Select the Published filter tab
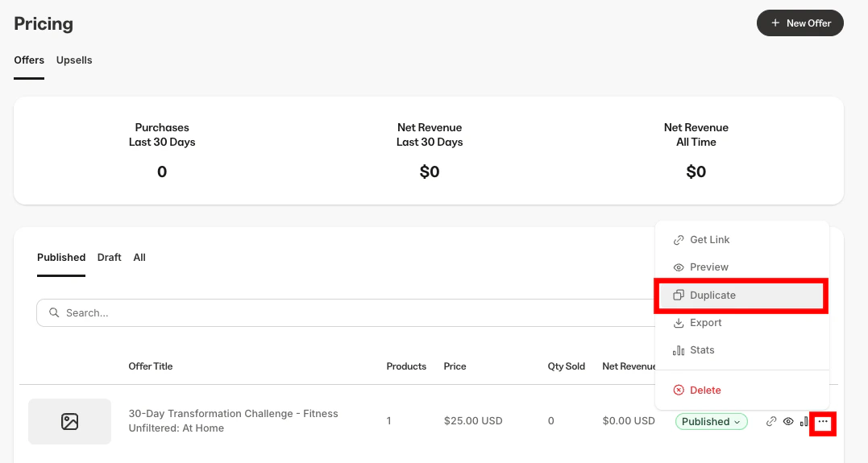868x463 pixels. (x=61, y=257)
